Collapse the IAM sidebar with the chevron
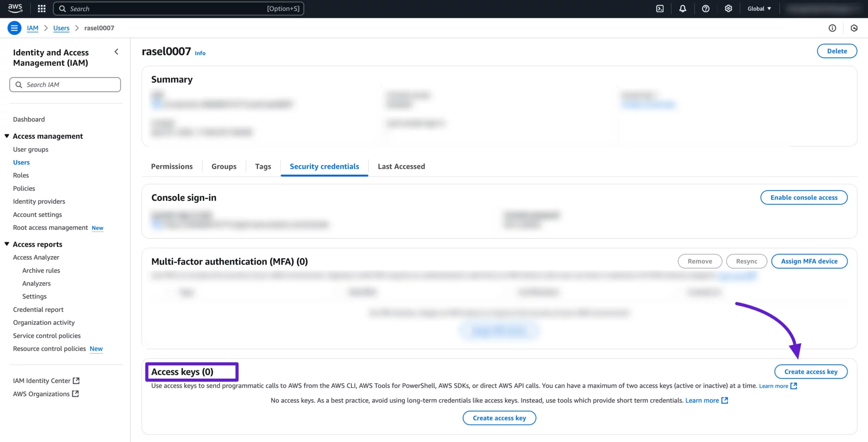This screenshot has height=442, width=868. pyautogui.click(x=116, y=52)
